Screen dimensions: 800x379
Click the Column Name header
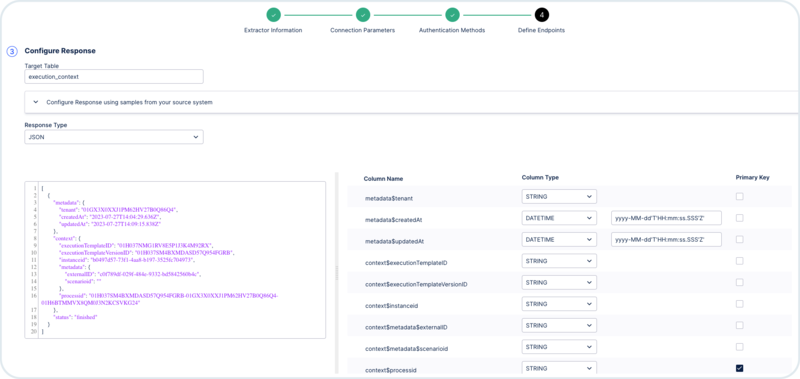click(383, 179)
